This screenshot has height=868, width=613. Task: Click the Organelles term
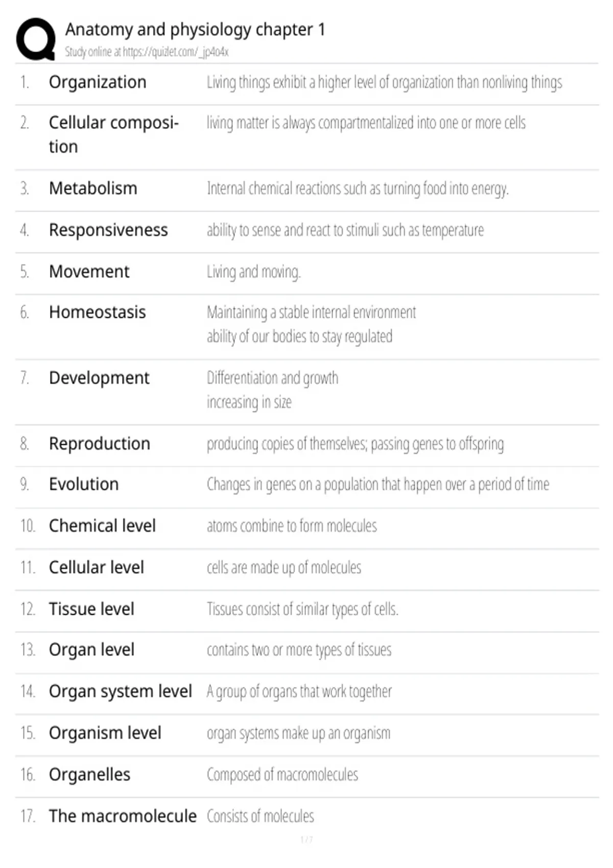(x=89, y=775)
